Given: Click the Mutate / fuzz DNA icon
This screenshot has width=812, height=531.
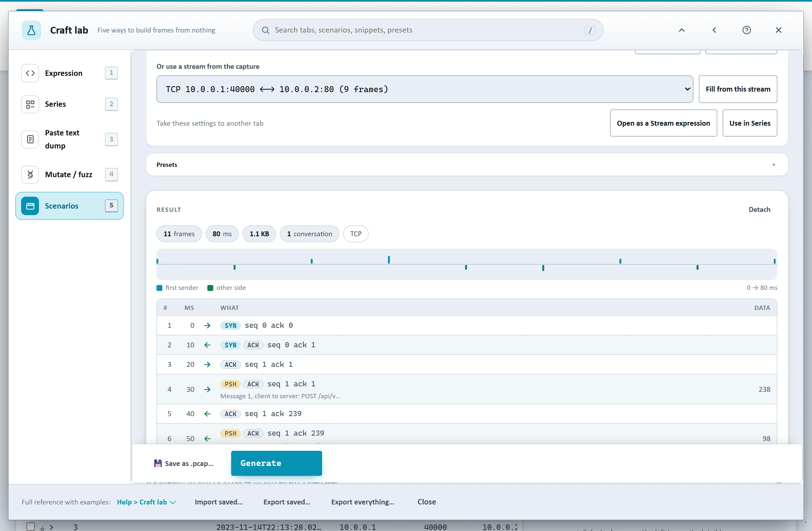Looking at the screenshot, I should [x=30, y=174].
